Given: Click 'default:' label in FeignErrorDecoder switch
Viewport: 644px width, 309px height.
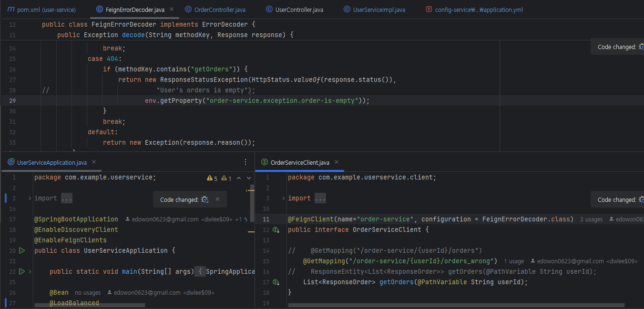Looking at the screenshot, I should [x=102, y=132].
